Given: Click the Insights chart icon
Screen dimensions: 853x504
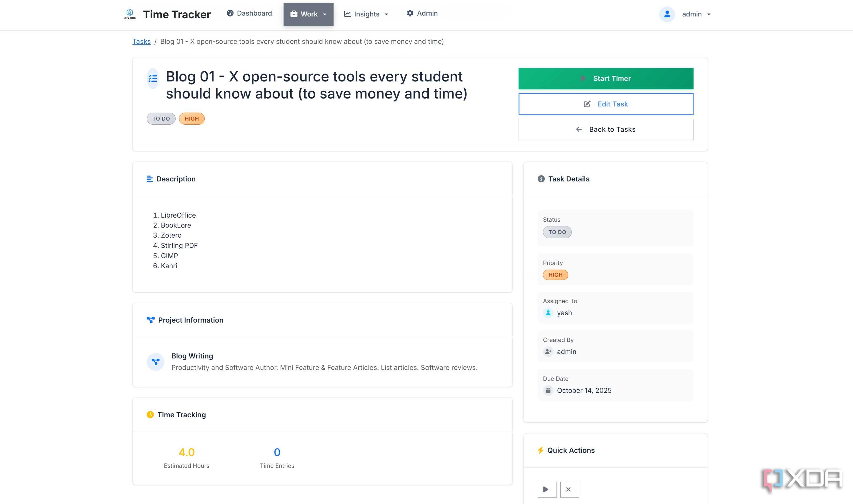Looking at the screenshot, I should (347, 14).
